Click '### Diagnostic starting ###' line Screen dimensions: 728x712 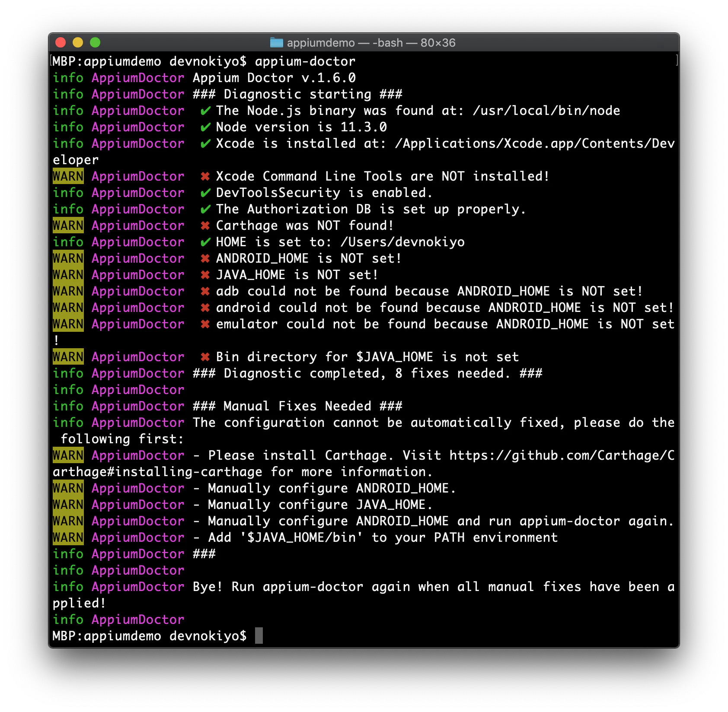tap(297, 94)
